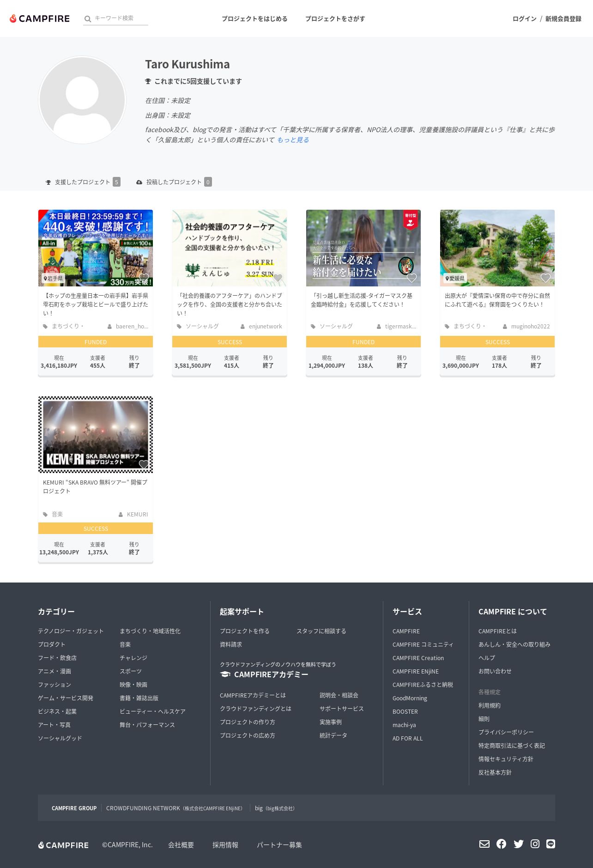Image resolution: width=593 pixels, height=868 pixels.
Task: Open プロジェクトをはじめる menu
Action: click(254, 19)
